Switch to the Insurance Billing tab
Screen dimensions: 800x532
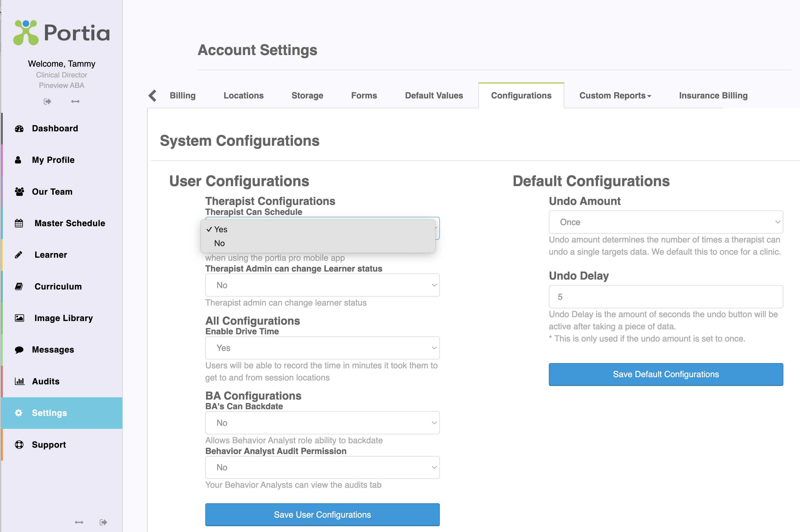(713, 96)
